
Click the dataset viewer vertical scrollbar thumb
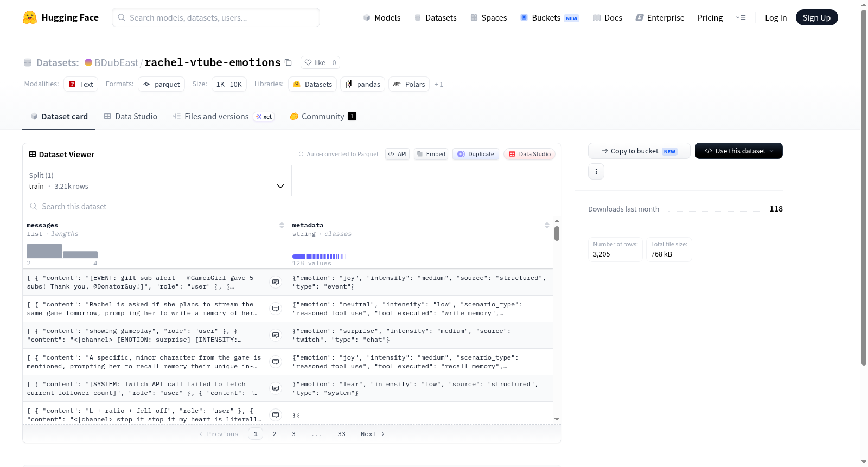click(557, 234)
